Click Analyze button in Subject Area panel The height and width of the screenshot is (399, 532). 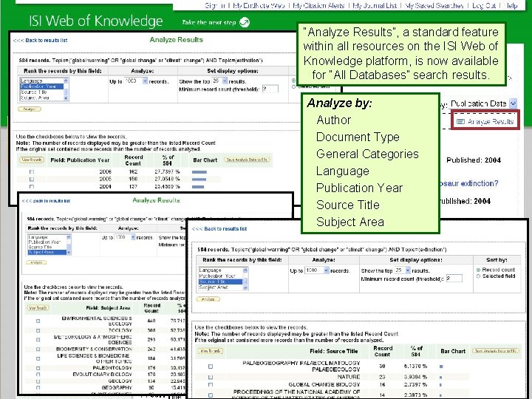(36, 262)
